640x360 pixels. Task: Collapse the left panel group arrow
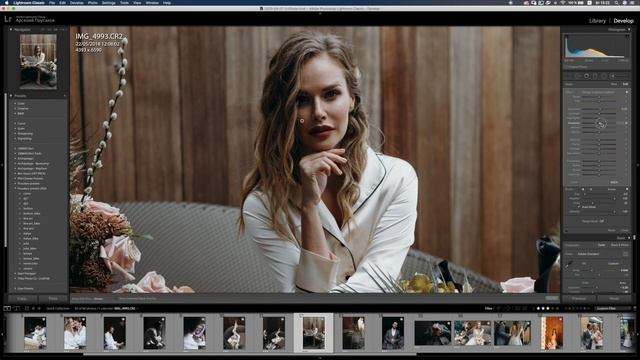coord(2,165)
